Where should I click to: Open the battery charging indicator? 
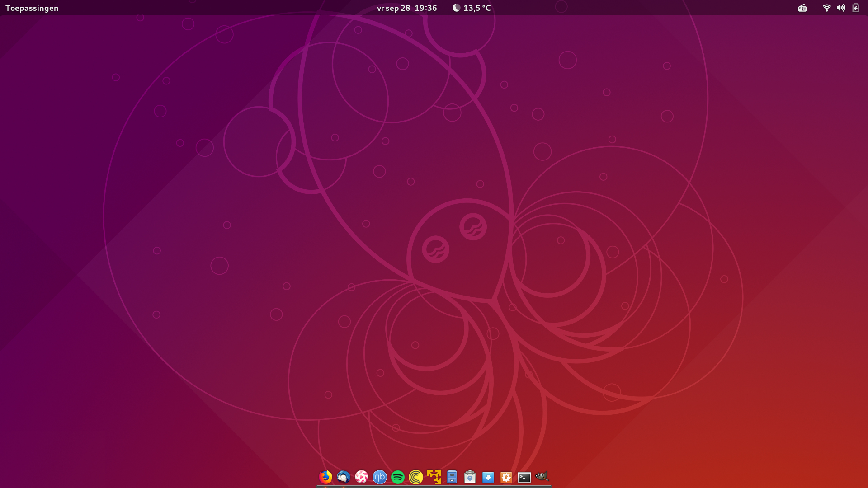coord(856,8)
